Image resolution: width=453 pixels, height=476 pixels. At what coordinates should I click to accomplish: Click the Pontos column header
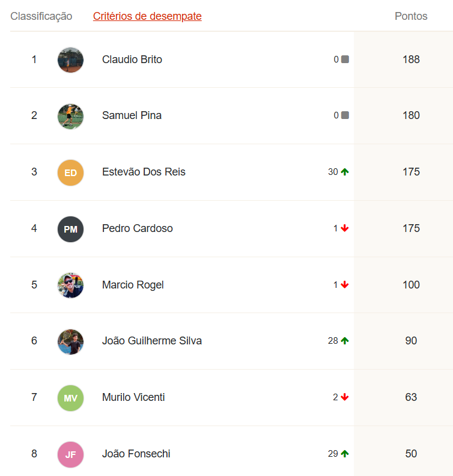click(411, 16)
